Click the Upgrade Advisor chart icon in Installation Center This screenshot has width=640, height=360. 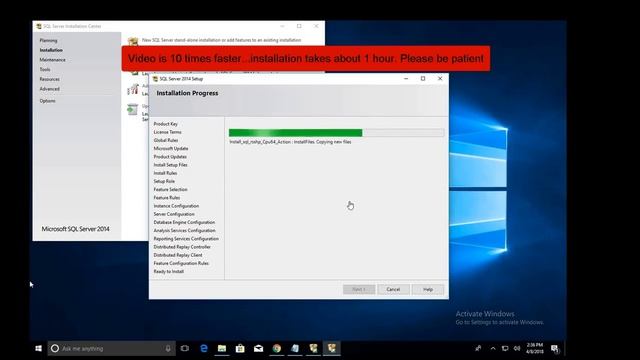pyautogui.click(x=133, y=89)
